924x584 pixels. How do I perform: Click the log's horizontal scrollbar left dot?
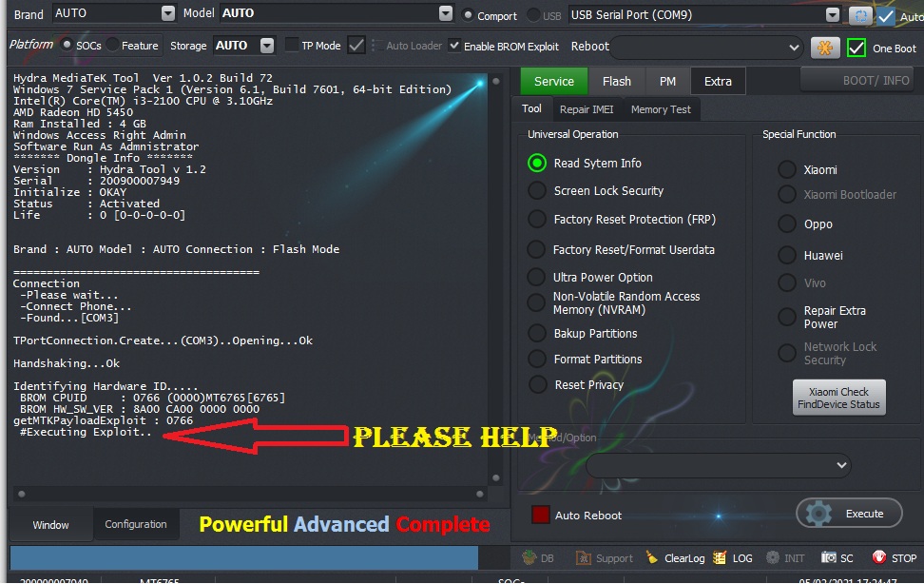[22, 494]
